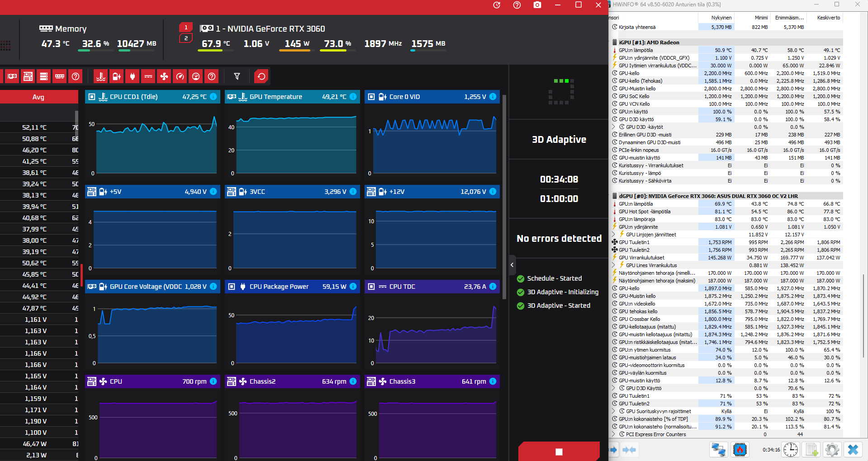Take a screenshot with the camera icon
This screenshot has width=868, height=461.
pyautogui.click(x=537, y=5)
